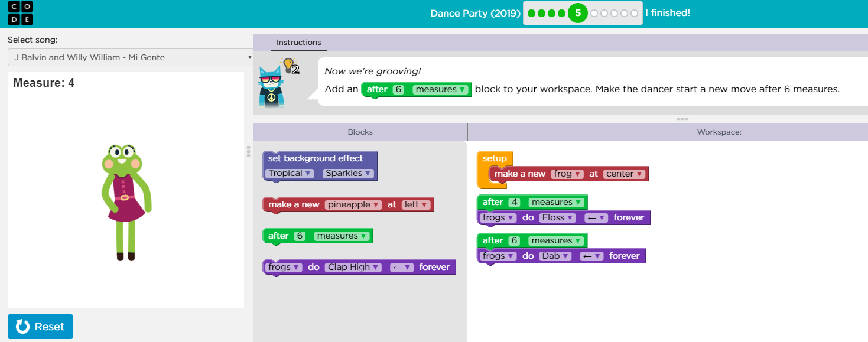Image resolution: width=868 pixels, height=342 pixels.
Task: Open measures dropdown in after 4 block
Action: 556,202
